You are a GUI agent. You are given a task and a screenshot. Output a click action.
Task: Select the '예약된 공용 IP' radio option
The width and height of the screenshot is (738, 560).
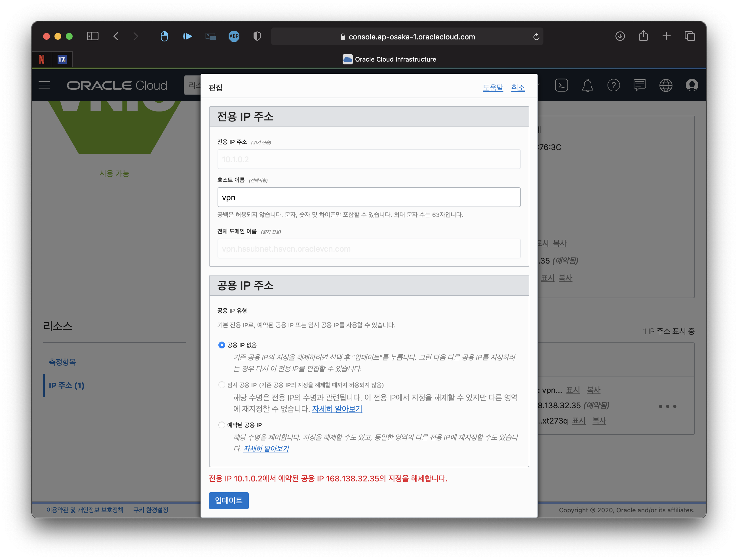[x=222, y=425]
